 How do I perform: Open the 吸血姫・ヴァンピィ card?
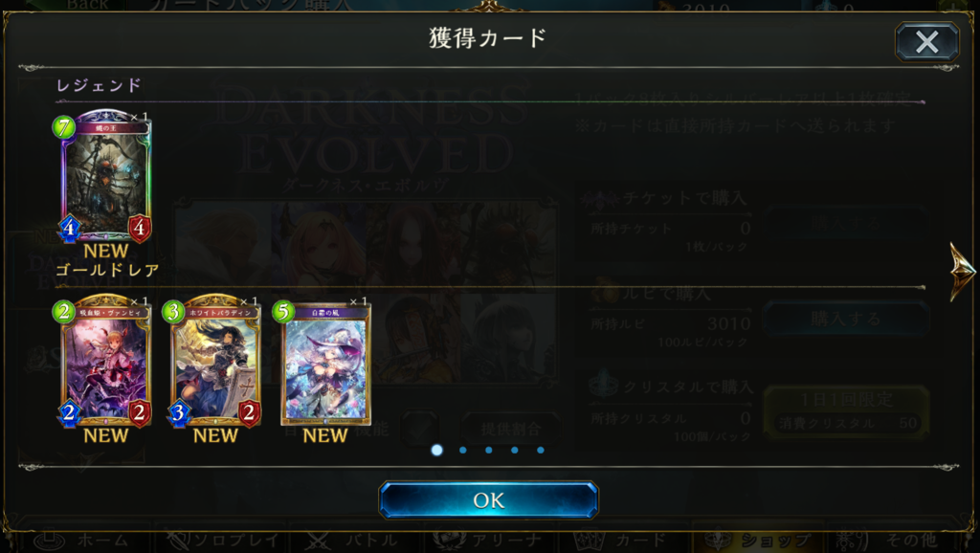coord(105,361)
